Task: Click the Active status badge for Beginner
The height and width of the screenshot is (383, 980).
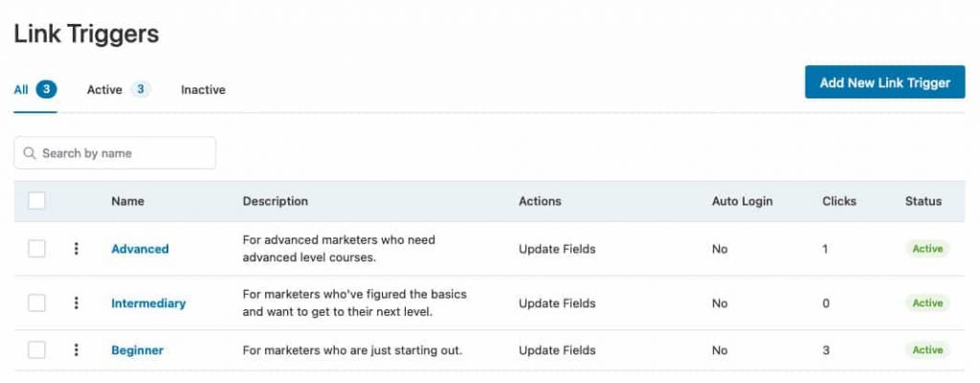Action: (927, 349)
